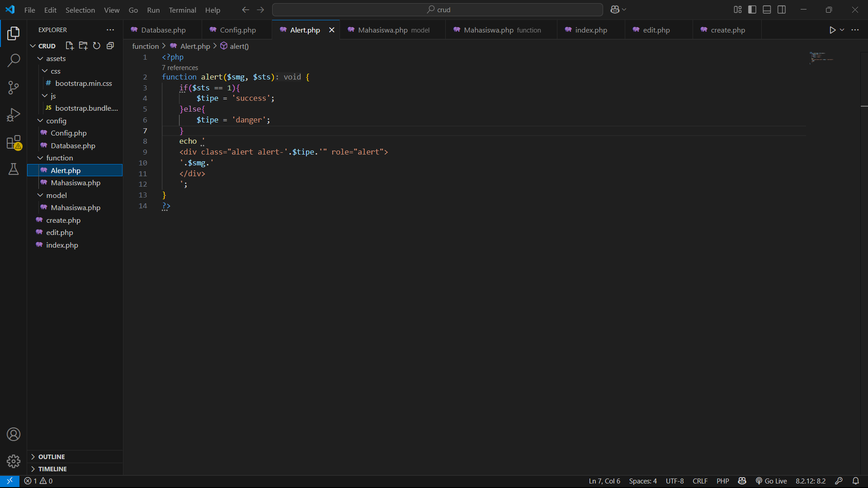Open the Testing flask view
Viewport: 868px width, 488px height.
click(x=14, y=169)
